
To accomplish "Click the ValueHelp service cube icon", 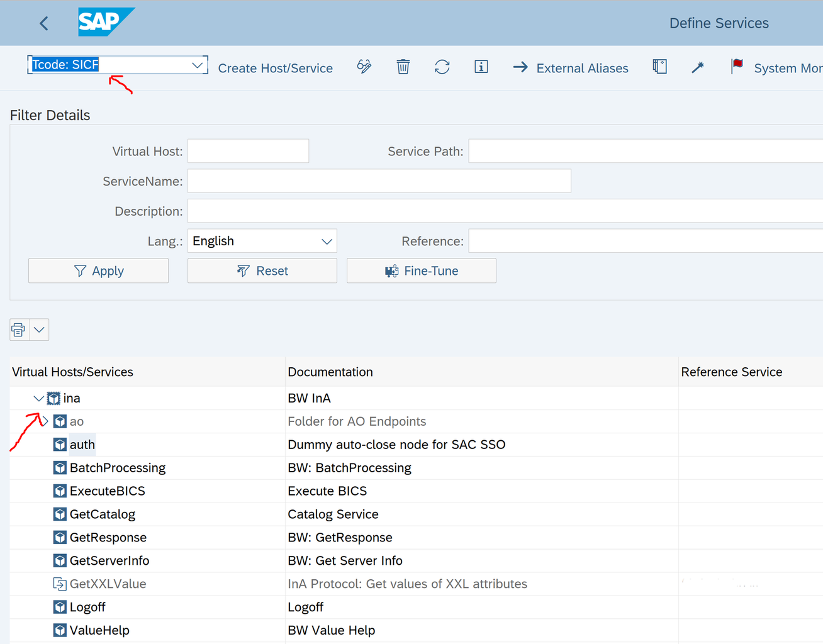I will coord(60,630).
